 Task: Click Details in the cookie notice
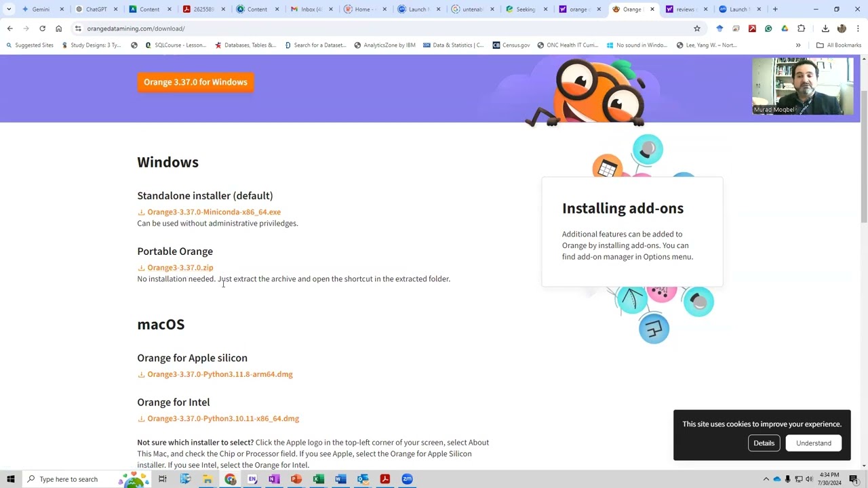point(764,443)
